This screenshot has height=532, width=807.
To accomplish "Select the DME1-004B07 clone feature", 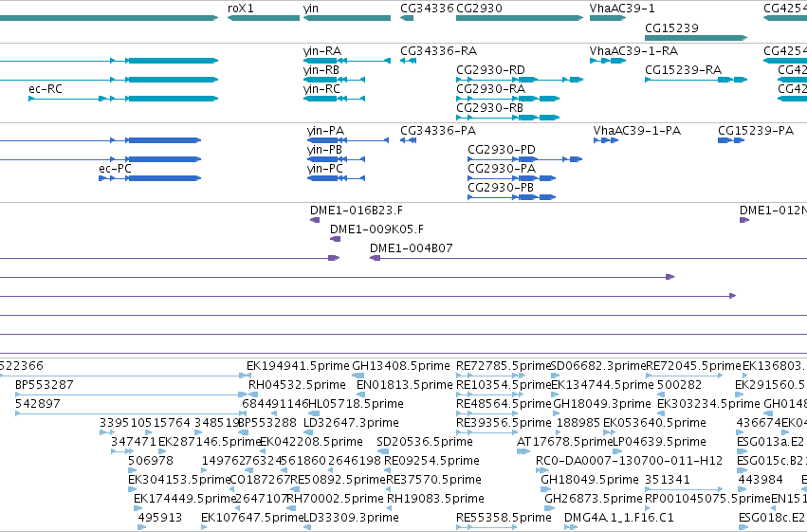I will (588, 258).
